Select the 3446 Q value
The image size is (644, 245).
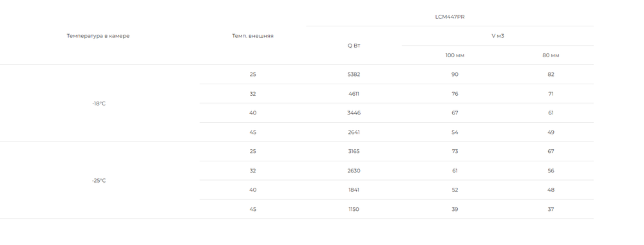[x=354, y=113]
